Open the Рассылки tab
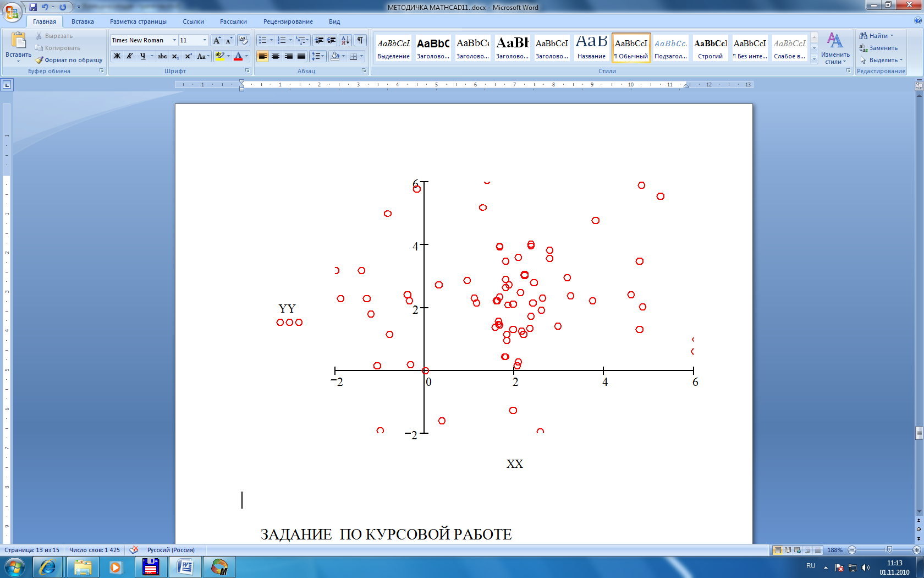 point(233,21)
